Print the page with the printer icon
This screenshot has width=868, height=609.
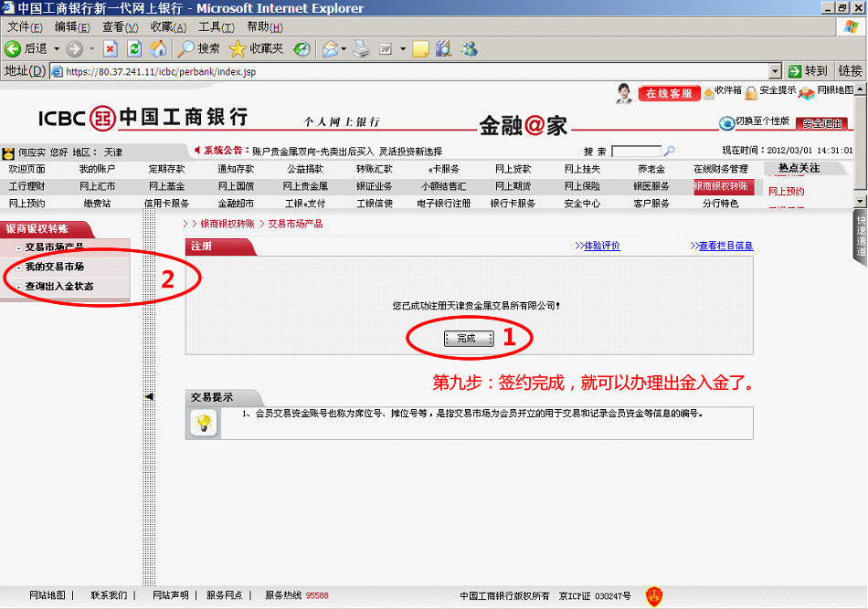362,49
